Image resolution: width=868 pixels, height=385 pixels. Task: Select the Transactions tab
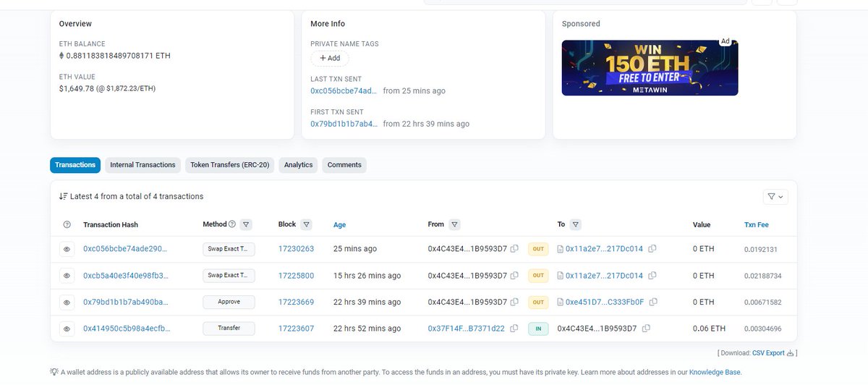pos(75,165)
